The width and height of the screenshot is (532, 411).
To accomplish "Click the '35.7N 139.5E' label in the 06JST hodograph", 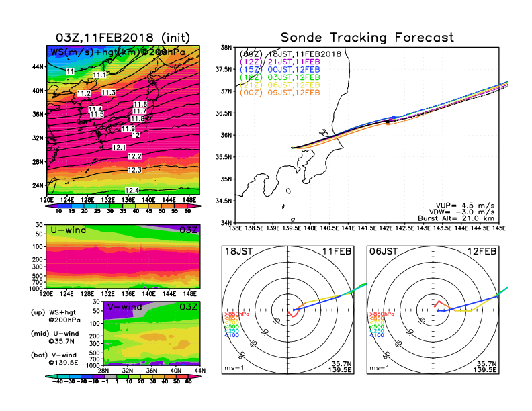I will click(485, 367).
